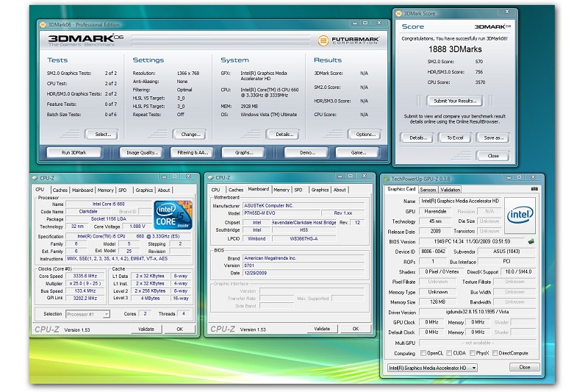This screenshot has height=392, width=588.
Task: Click the Run 3DMark button
Action: point(74,153)
